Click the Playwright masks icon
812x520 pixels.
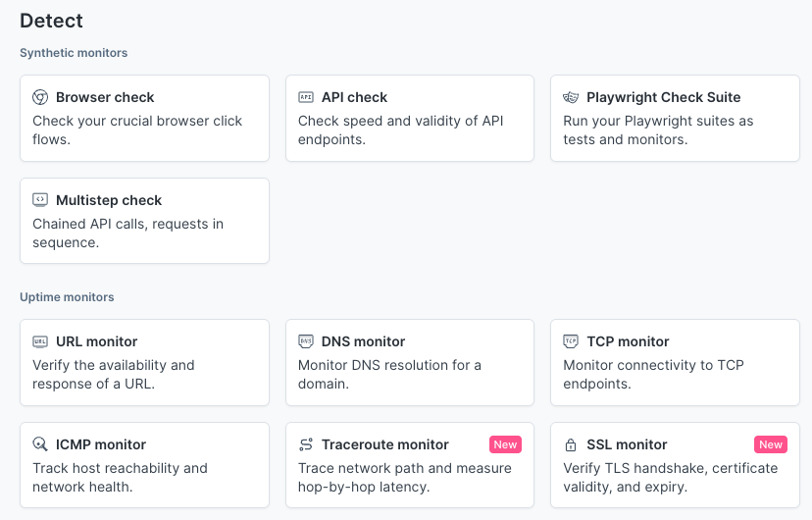(571, 97)
